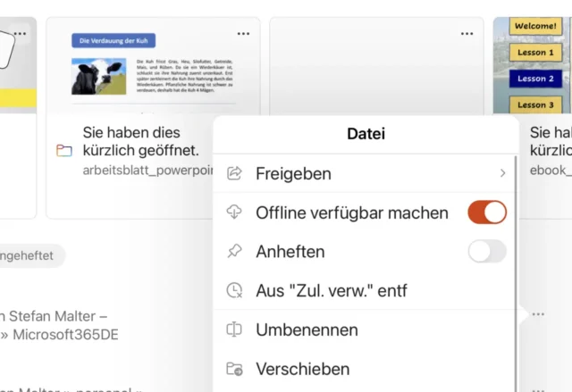Click the clock icon for recent removal
572x392 pixels.
coord(235,290)
